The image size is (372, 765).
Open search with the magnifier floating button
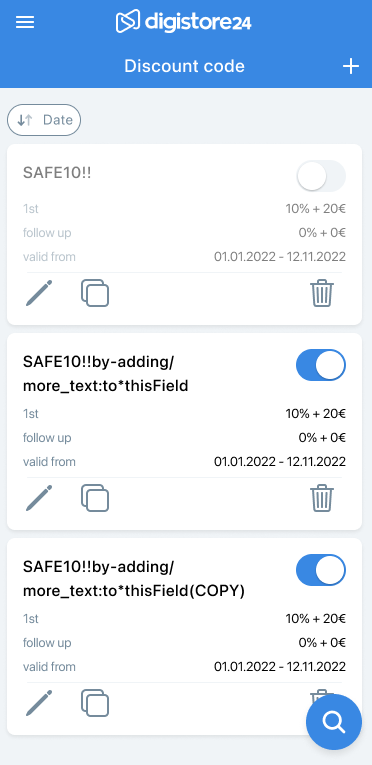(x=334, y=722)
